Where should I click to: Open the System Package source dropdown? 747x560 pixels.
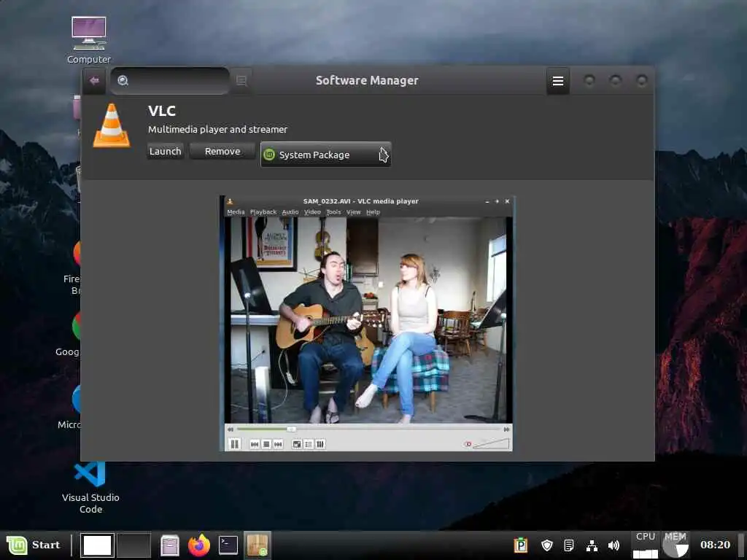click(326, 155)
